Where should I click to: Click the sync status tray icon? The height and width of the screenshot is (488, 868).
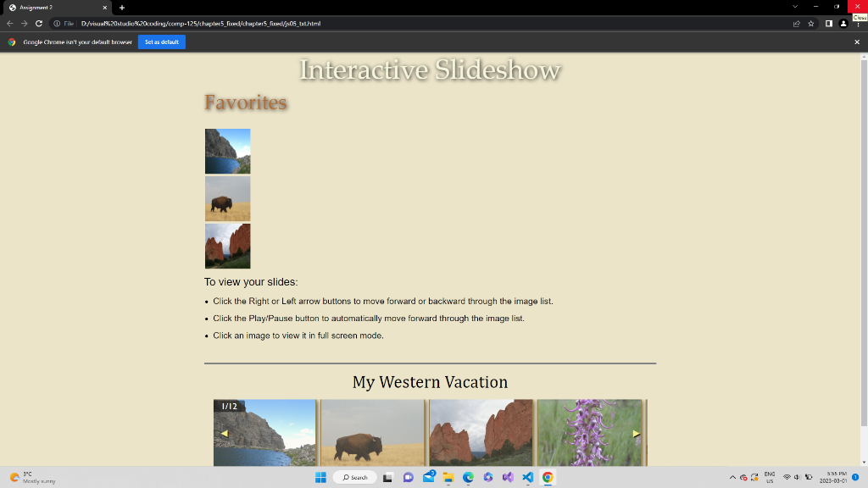pyautogui.click(x=754, y=478)
